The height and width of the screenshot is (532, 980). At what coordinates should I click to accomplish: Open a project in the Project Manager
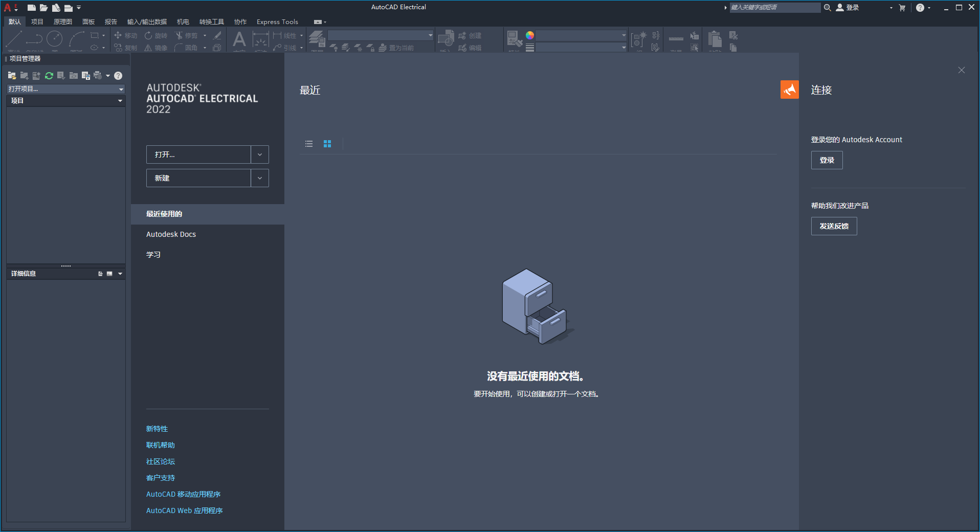(11, 76)
